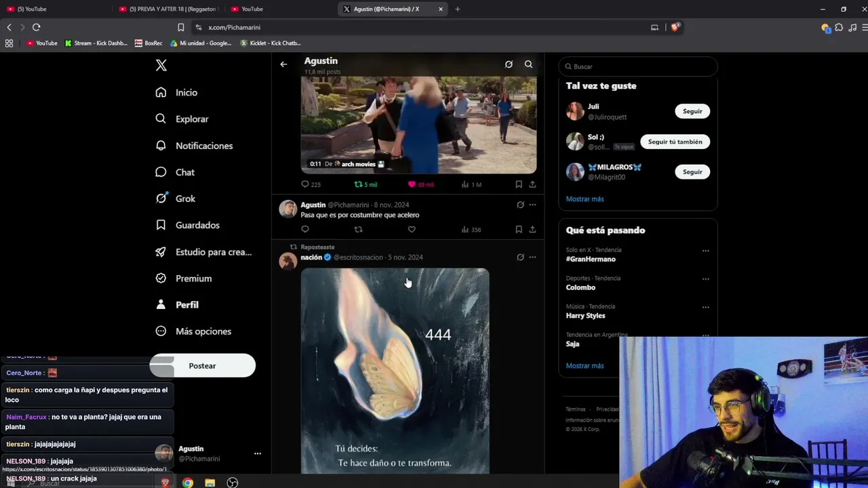Screen dimensions: 868x488
Task: Open the Mi unidad - Google bookmark
Action: (201, 43)
